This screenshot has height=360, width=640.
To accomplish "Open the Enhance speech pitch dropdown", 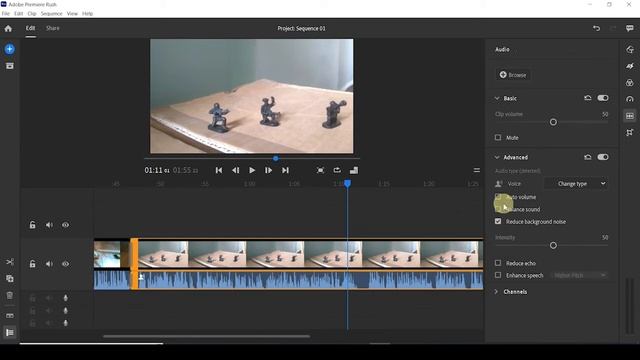I will tap(579, 275).
